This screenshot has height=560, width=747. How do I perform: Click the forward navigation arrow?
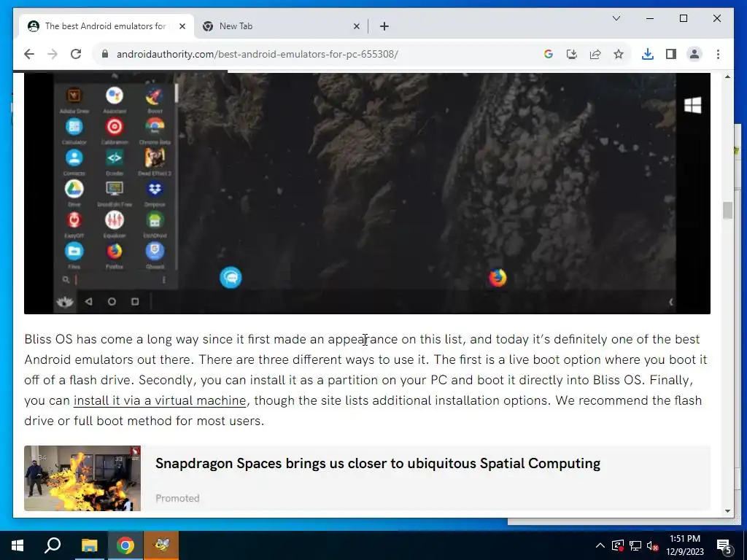click(x=53, y=54)
